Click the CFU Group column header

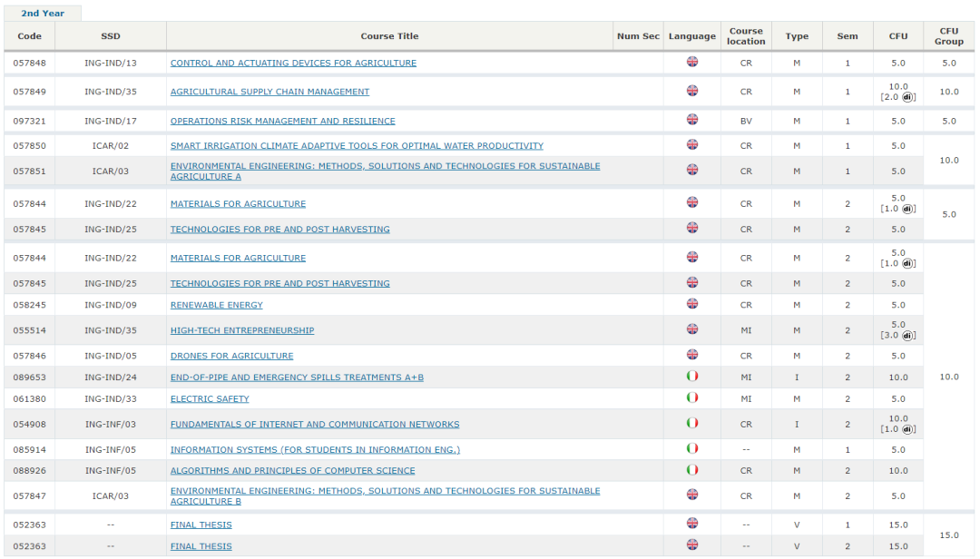click(949, 36)
